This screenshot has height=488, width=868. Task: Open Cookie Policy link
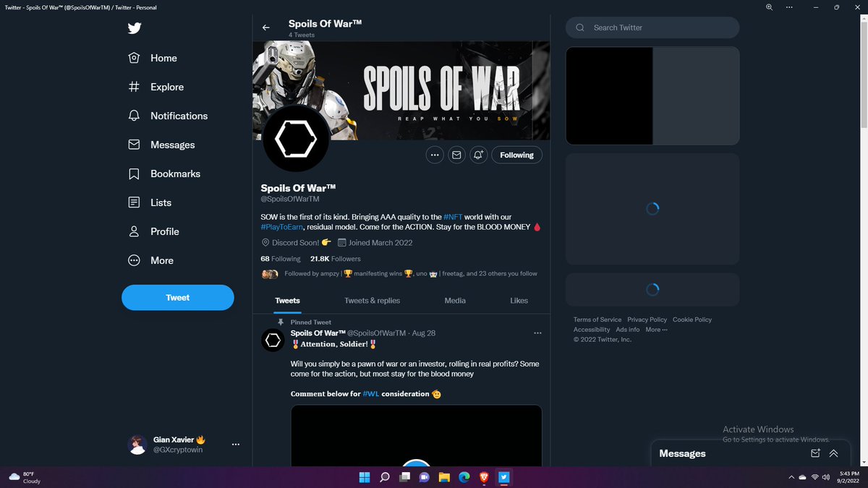coord(692,320)
